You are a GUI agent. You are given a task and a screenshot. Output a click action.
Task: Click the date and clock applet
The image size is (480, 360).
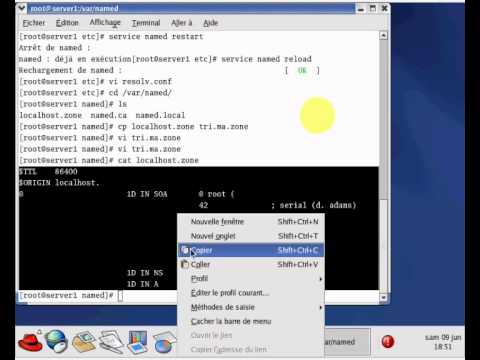pyautogui.click(x=443, y=342)
